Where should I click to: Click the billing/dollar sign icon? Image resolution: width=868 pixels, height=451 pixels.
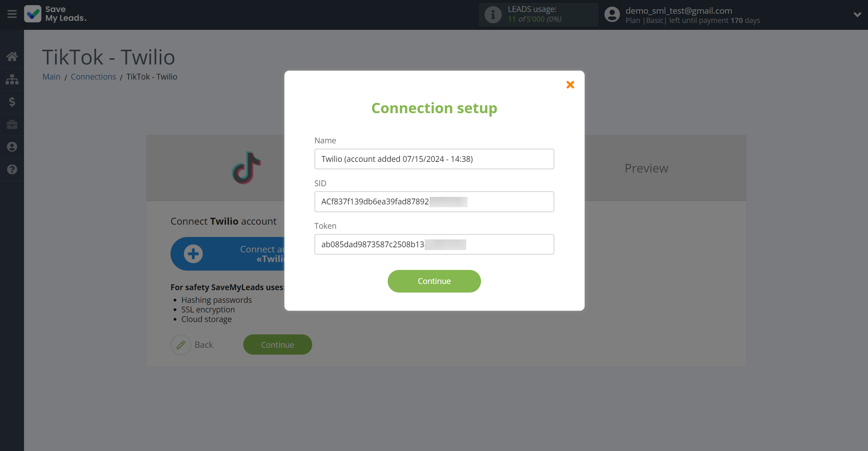12,102
